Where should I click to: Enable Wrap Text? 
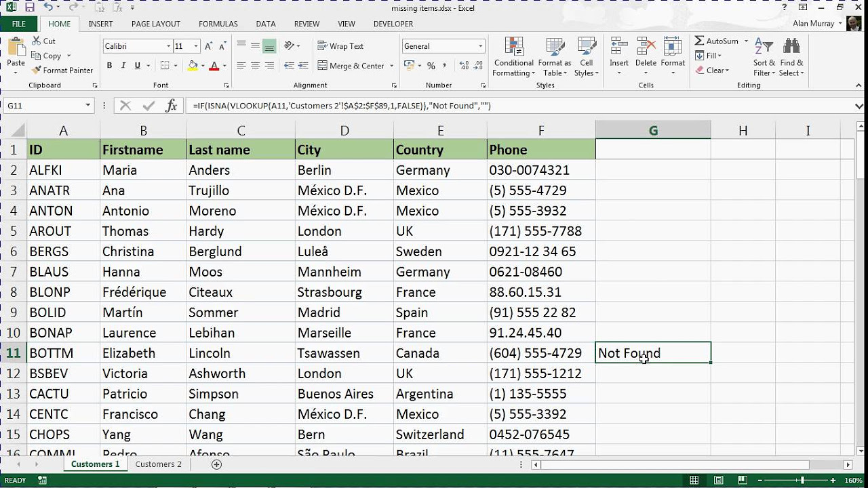(x=341, y=46)
